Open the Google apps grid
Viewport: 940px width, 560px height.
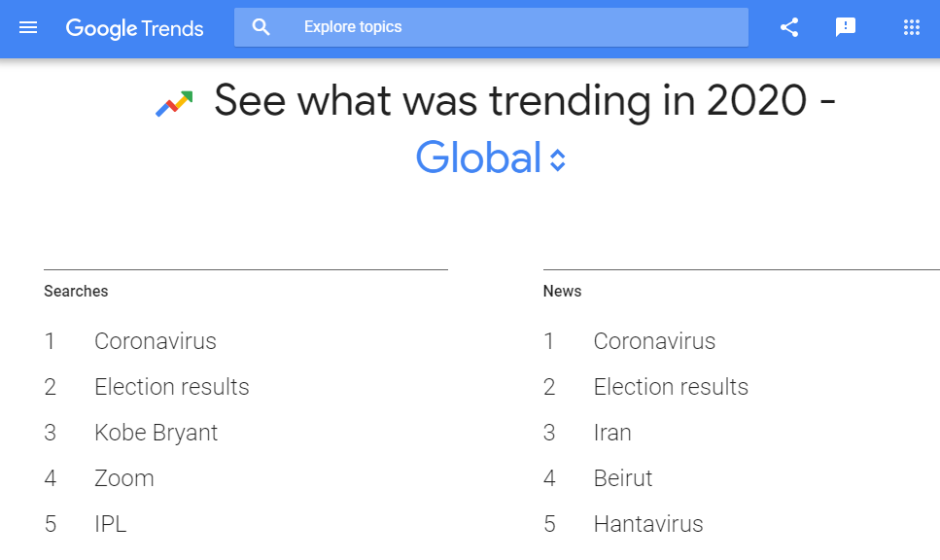click(912, 27)
